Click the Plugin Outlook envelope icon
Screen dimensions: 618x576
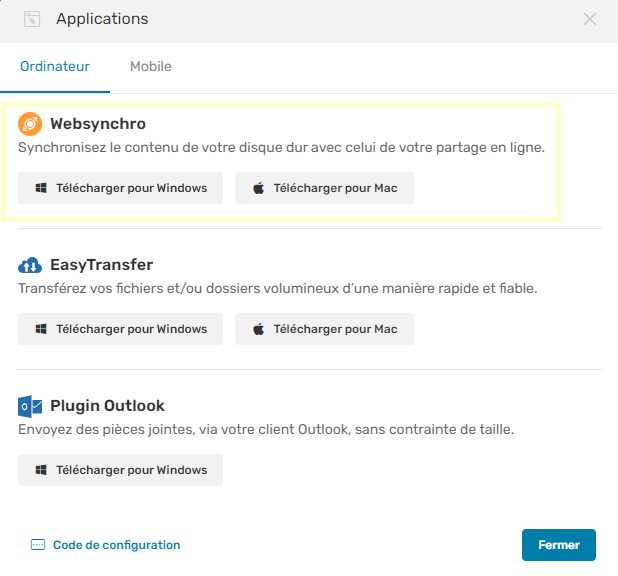(30, 406)
